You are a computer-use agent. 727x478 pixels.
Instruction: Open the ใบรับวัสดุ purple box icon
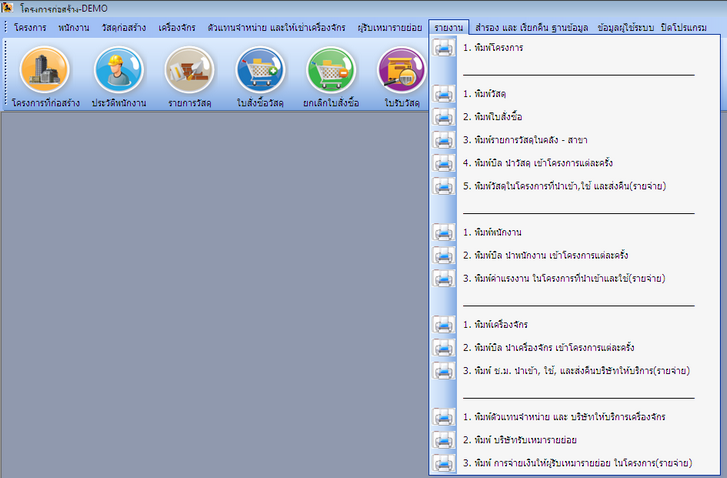coord(402,70)
